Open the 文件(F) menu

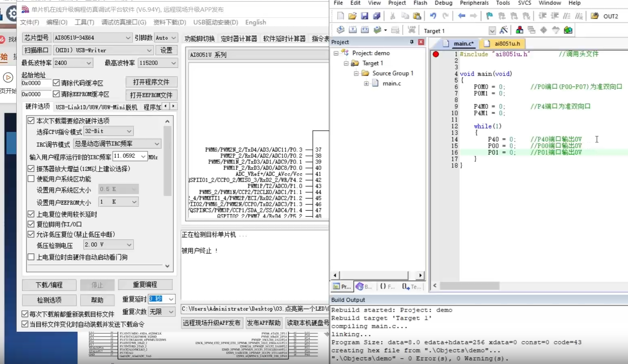coord(30,22)
